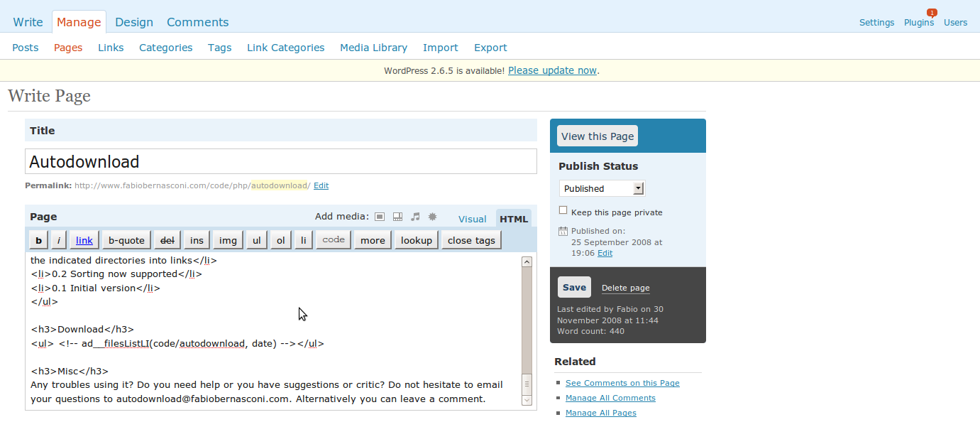Switch to the Visual editor tab
The image size is (980, 422).
point(473,219)
